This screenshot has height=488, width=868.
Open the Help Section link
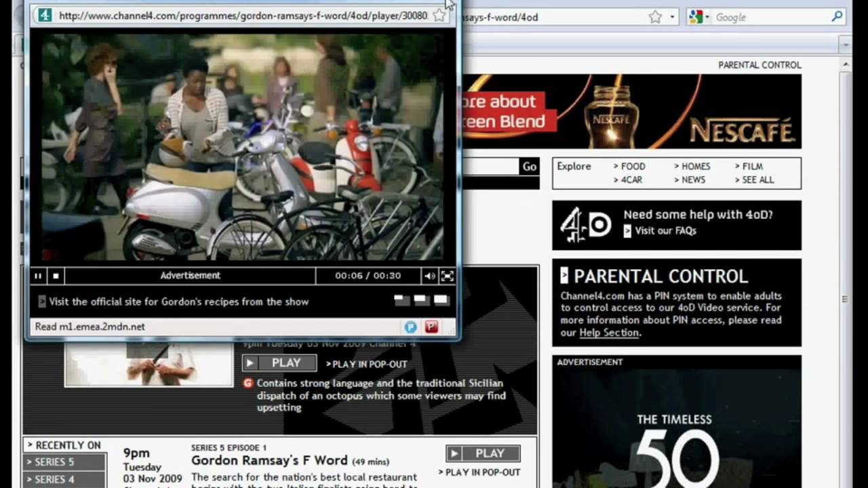[609, 333]
